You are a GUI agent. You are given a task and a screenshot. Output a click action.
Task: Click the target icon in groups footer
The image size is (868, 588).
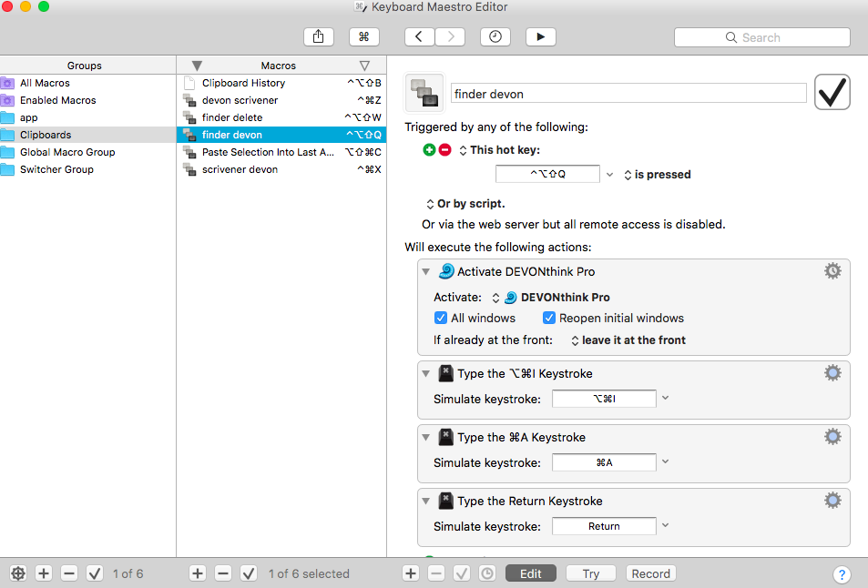pyautogui.click(x=18, y=573)
